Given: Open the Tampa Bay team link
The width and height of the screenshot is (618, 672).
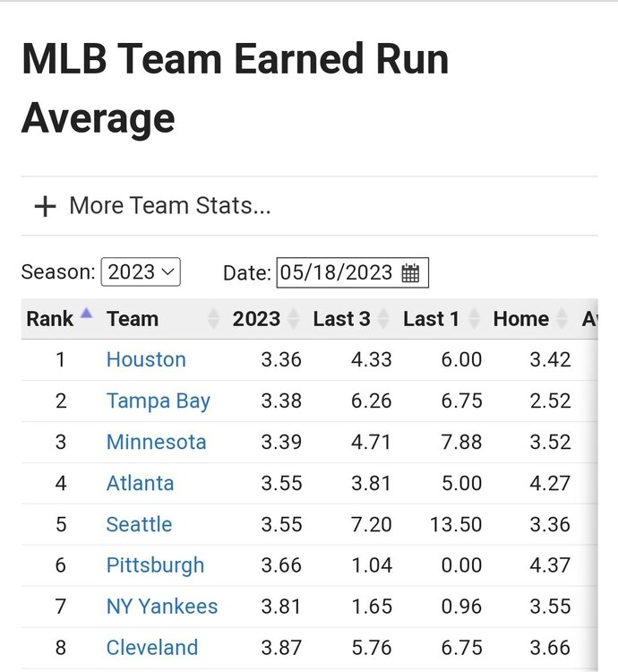Looking at the screenshot, I should coord(158,401).
